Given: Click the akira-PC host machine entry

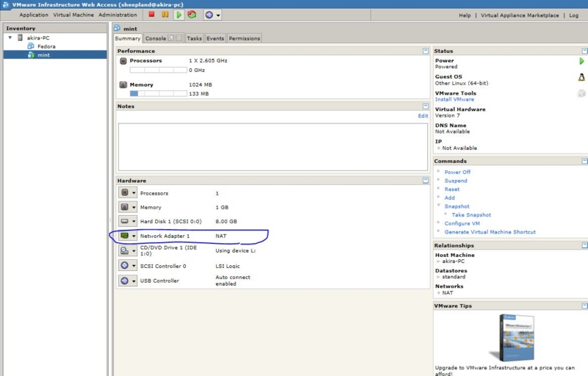Looking at the screenshot, I should pyautogui.click(x=453, y=261).
